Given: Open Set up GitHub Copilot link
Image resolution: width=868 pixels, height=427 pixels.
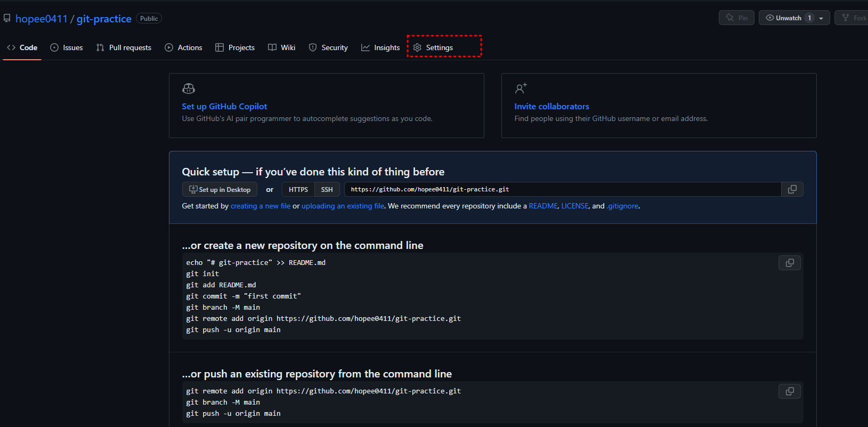Looking at the screenshot, I should pos(224,107).
